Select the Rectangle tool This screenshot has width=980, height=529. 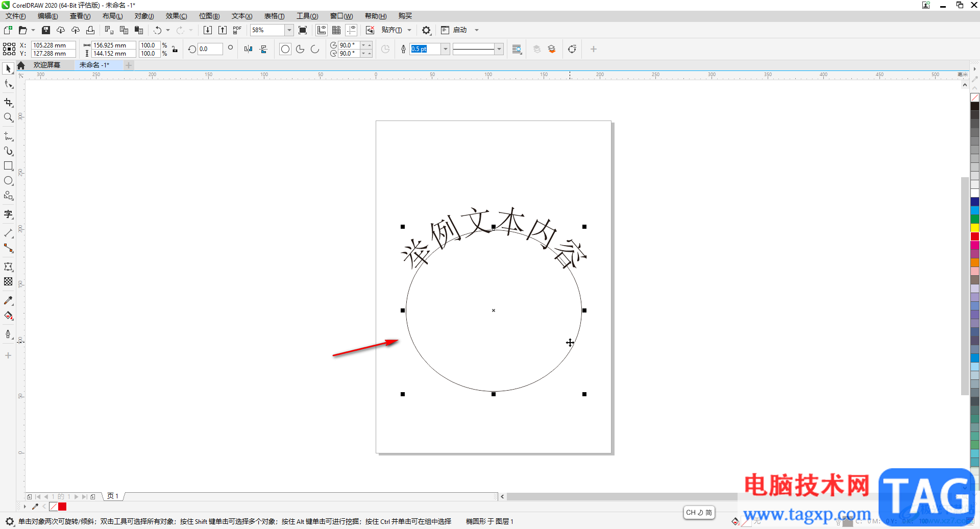(8, 166)
